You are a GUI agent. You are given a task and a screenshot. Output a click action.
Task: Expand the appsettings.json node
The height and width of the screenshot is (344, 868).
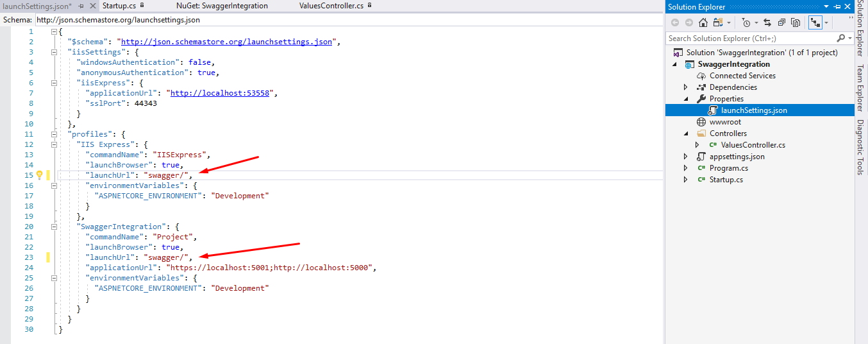[x=686, y=157]
